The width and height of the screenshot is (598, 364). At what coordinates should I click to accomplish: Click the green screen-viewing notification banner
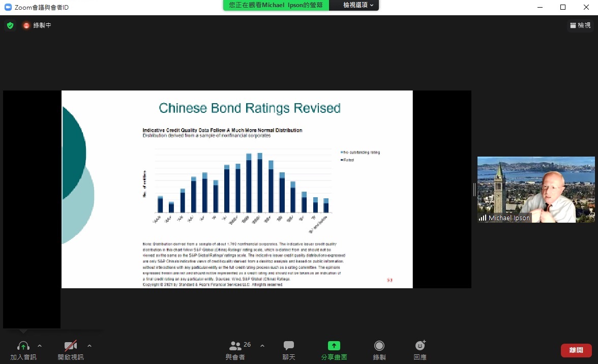tap(276, 5)
